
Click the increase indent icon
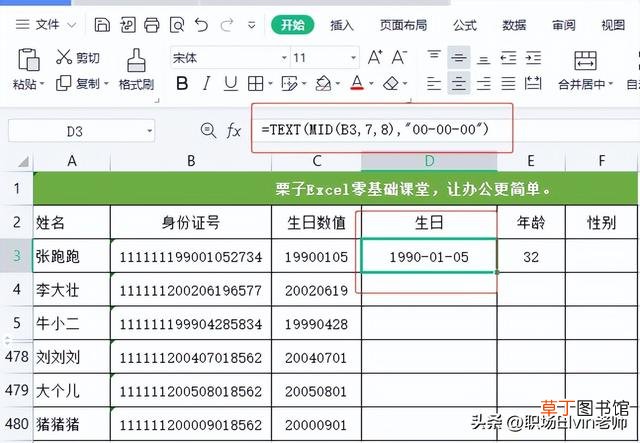(x=533, y=58)
